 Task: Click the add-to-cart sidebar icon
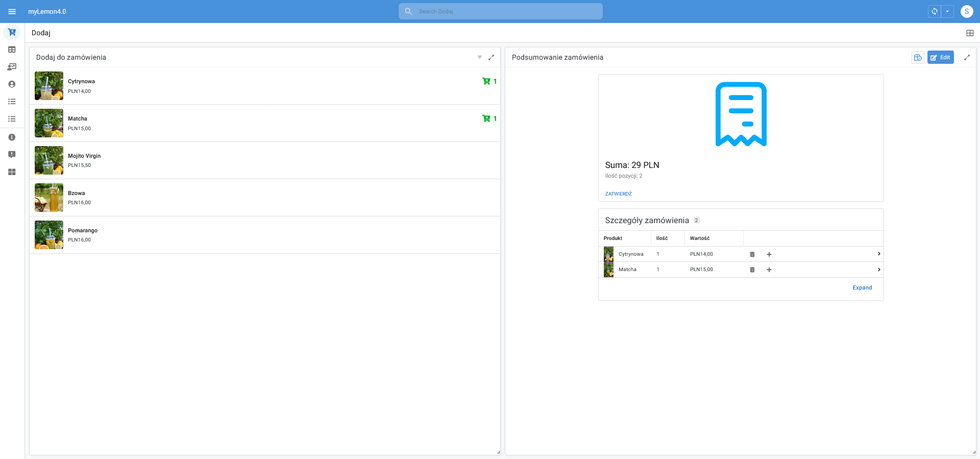[12, 32]
